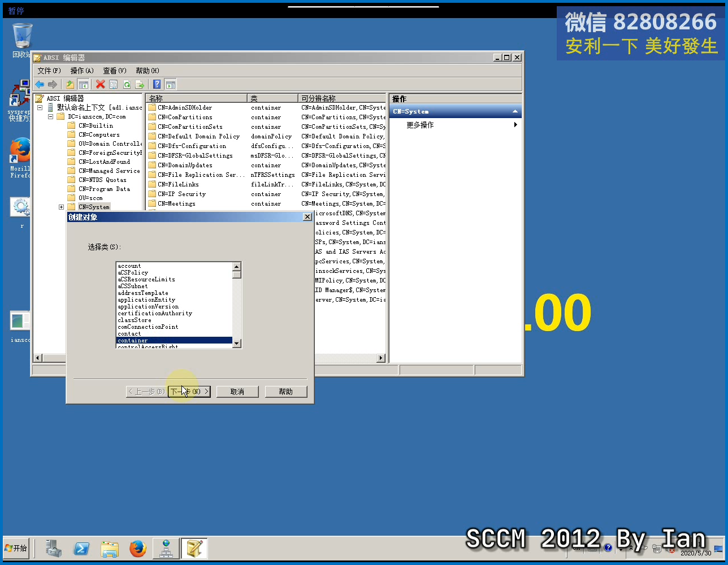Click the 帮助 button in the dialog
Image resolution: width=728 pixels, height=565 pixels.
[x=286, y=392]
